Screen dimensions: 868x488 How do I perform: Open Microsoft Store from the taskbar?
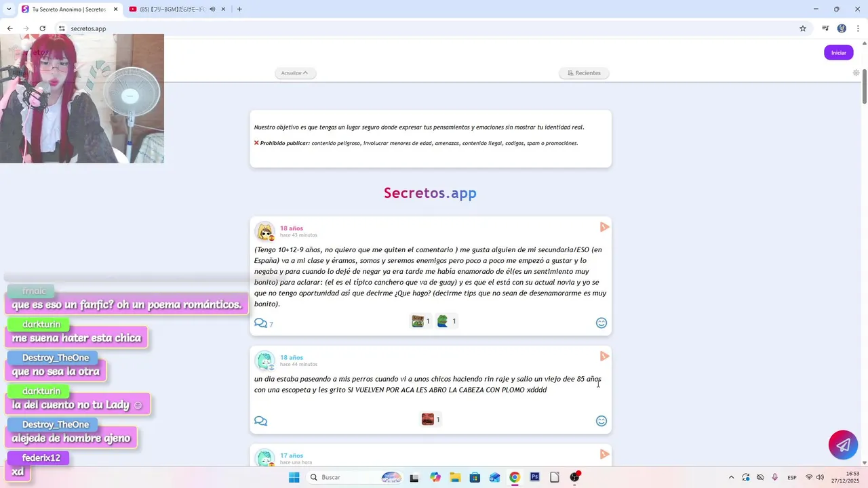(x=475, y=477)
